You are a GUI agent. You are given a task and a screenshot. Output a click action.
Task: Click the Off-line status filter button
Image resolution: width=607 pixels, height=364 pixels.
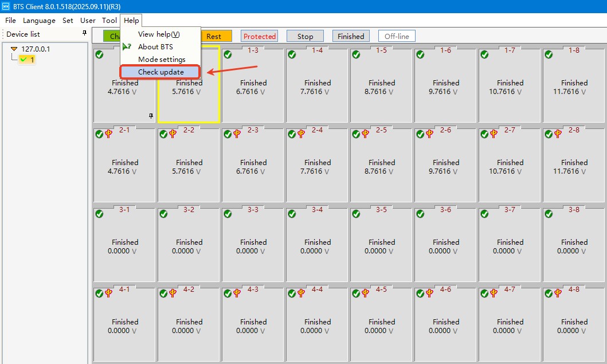(x=397, y=36)
